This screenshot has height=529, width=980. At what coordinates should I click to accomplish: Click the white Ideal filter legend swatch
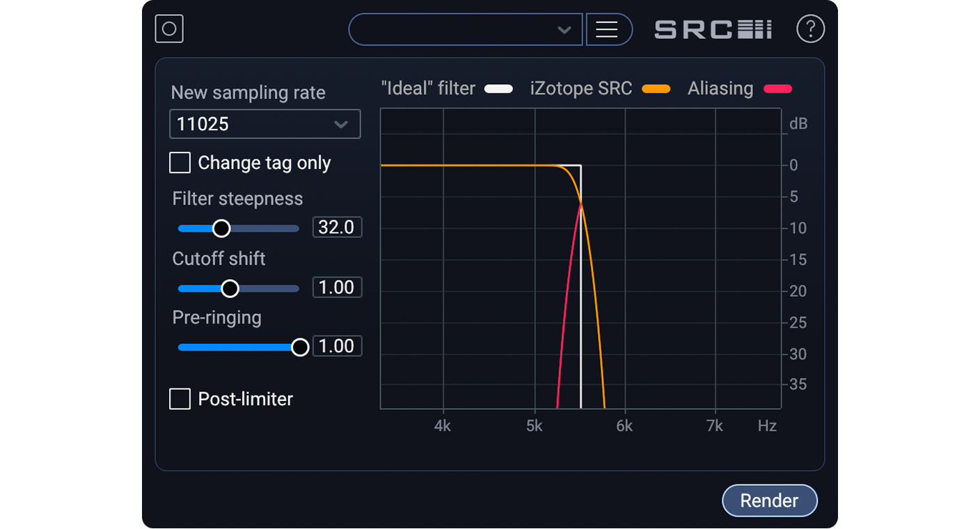pyautogui.click(x=498, y=88)
